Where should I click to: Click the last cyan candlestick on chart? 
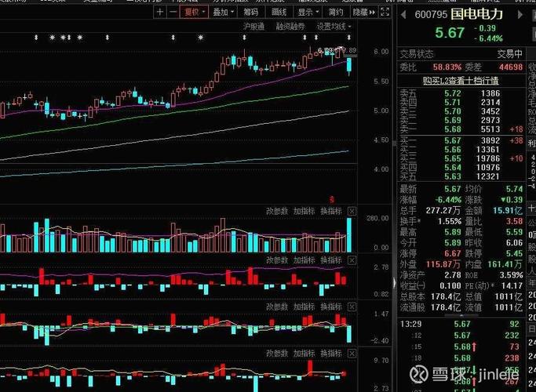[x=349, y=67]
